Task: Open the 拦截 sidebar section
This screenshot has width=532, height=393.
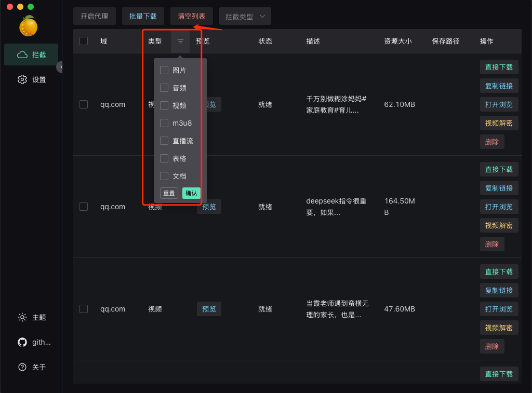Action: click(x=31, y=55)
